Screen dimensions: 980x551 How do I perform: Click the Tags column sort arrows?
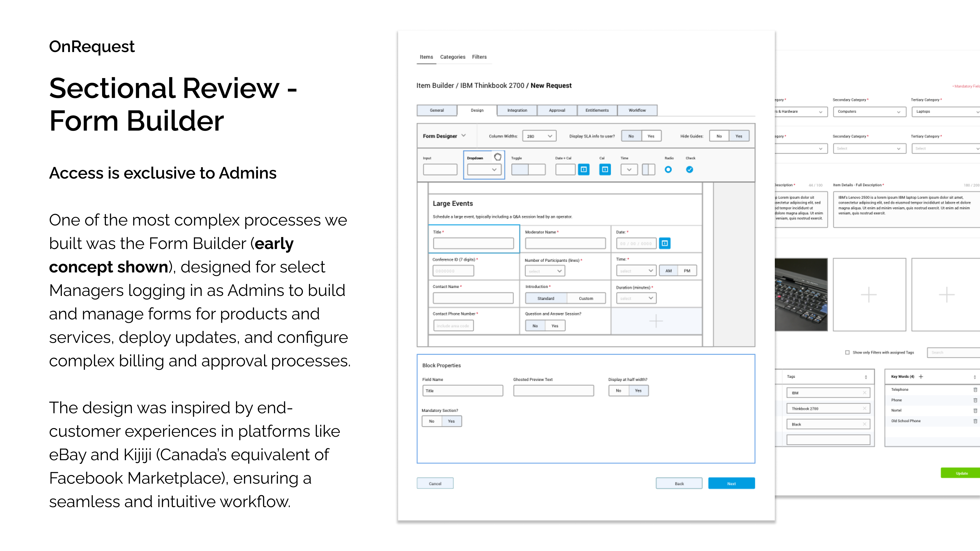pyautogui.click(x=866, y=377)
